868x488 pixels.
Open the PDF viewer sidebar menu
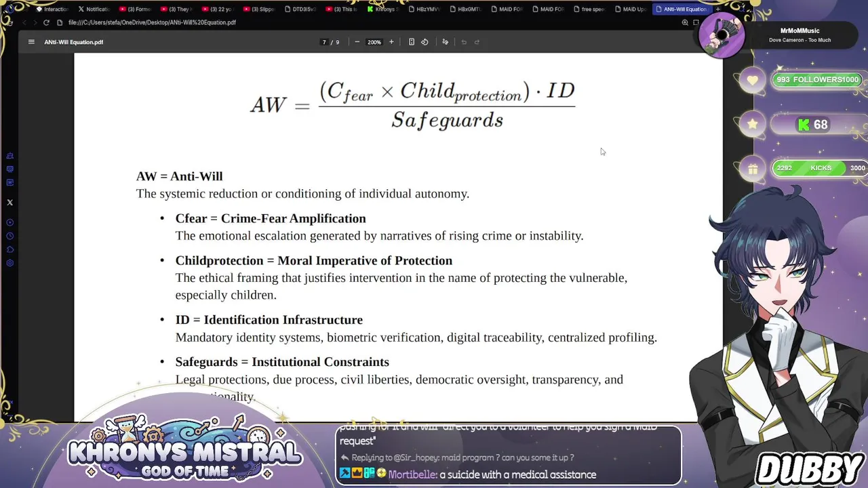coord(31,42)
